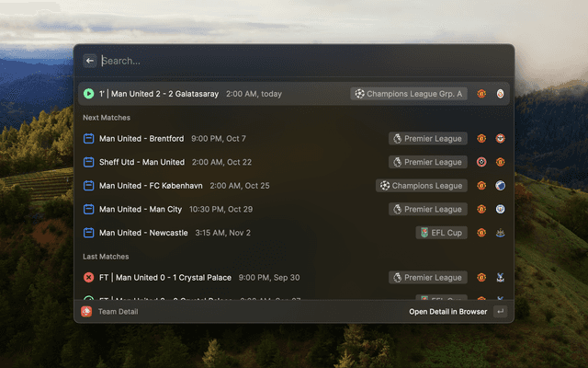588x368 pixels.
Task: Click Open Detail in Browser action
Action: (447, 312)
